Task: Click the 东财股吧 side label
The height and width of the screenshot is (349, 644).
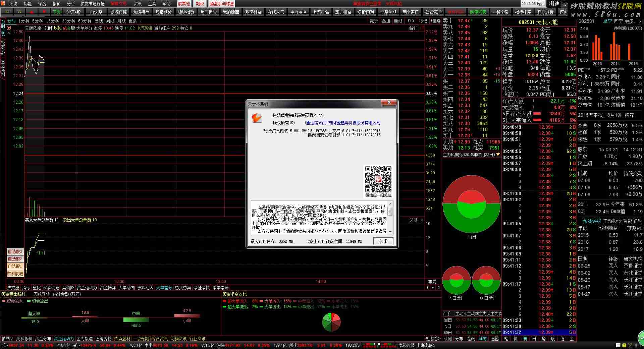Action: 15,274
